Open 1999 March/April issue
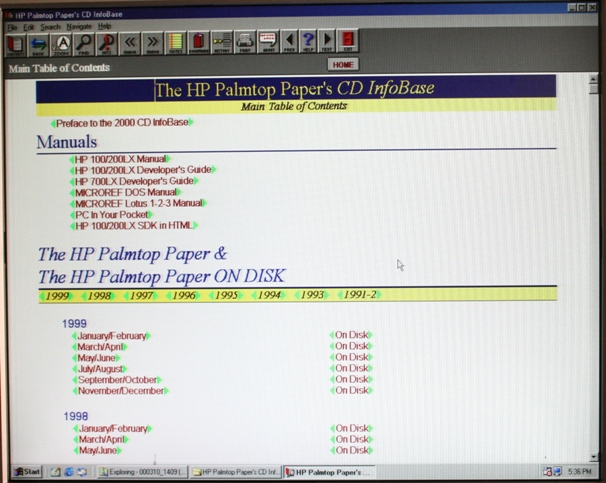This screenshot has width=606, height=483. click(x=100, y=347)
